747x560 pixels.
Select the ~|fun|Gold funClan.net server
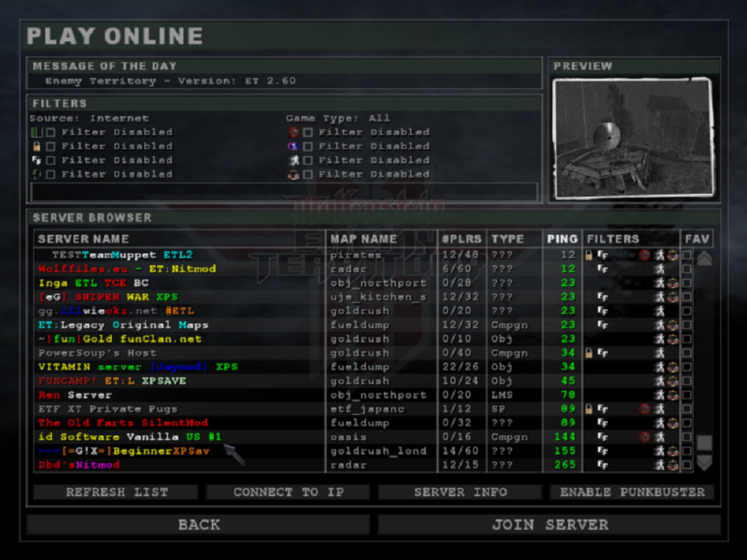363,339
